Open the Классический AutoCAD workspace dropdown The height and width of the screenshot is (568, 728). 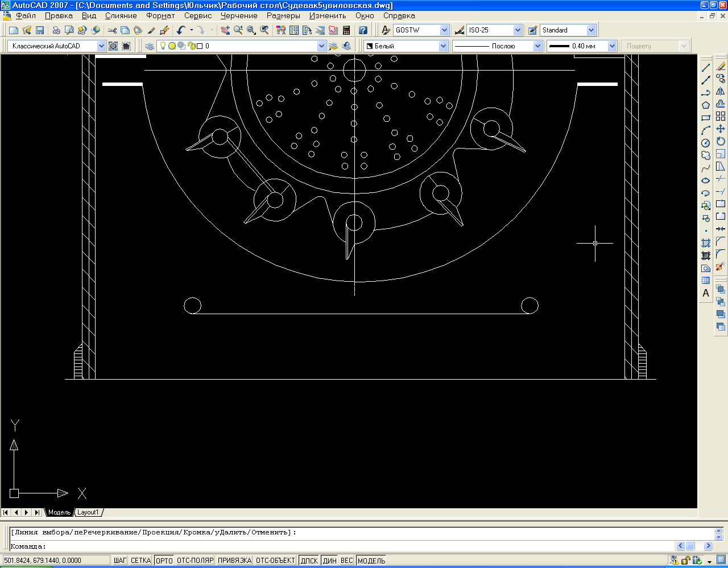pos(101,46)
